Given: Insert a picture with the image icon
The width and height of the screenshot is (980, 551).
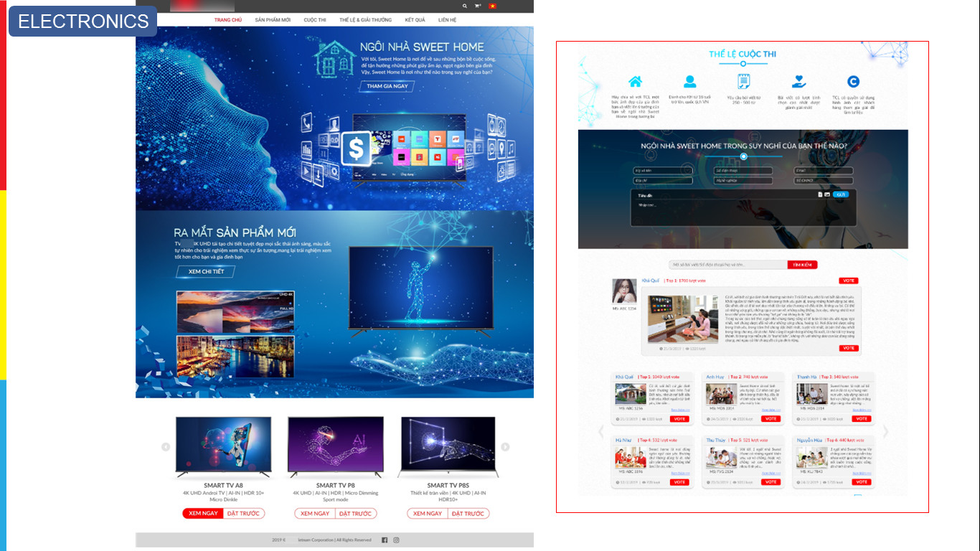Looking at the screenshot, I should coord(826,194).
